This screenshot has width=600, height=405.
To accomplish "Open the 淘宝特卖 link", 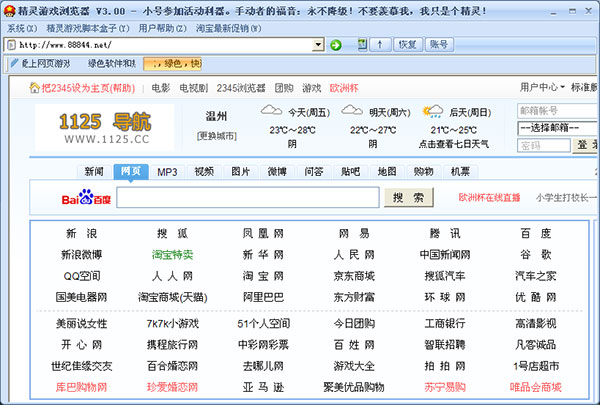I will pyautogui.click(x=172, y=255).
